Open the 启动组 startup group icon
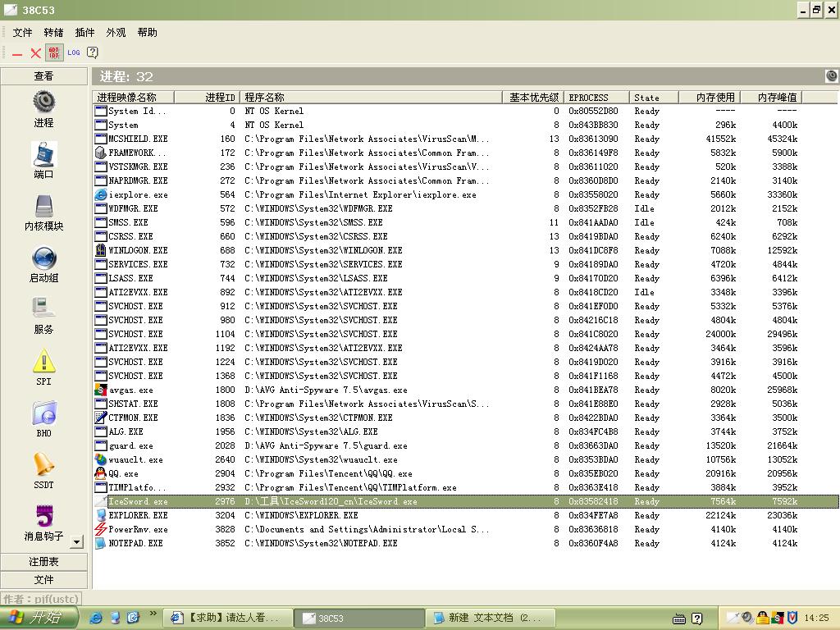This screenshot has width=840, height=630. coord(43,258)
